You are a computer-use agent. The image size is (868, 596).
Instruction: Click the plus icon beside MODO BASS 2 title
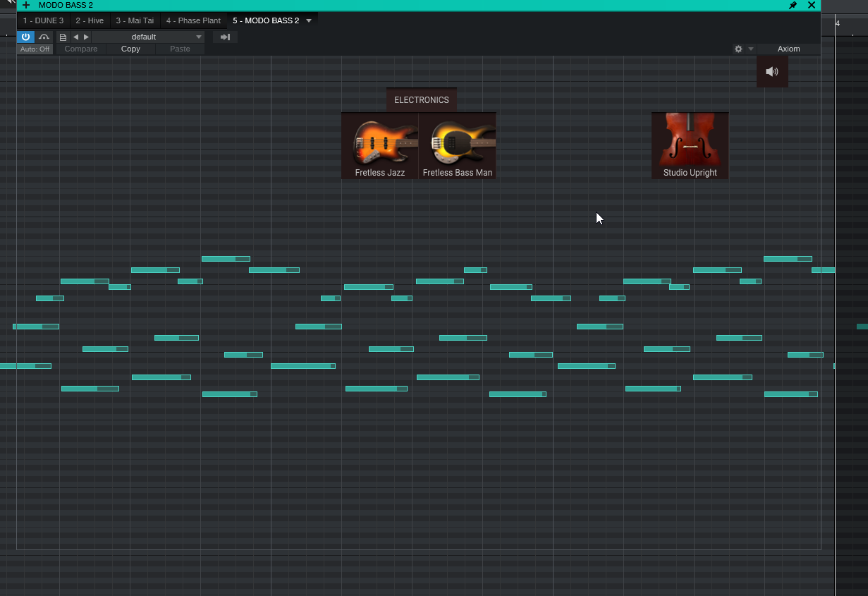click(x=26, y=5)
